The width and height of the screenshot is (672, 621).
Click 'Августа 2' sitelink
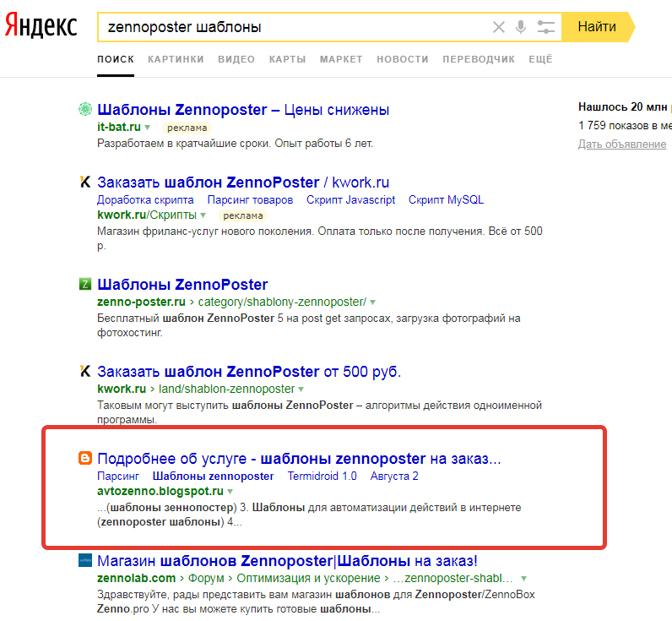(x=394, y=476)
